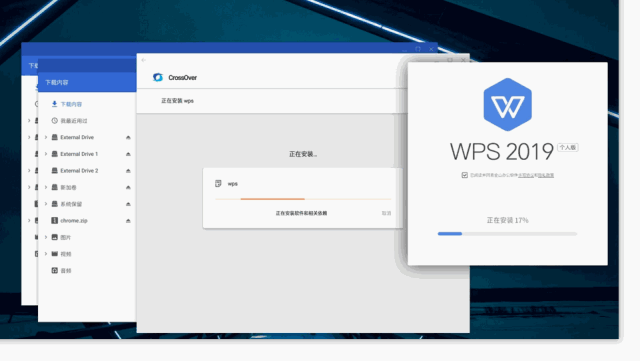This screenshot has width=640, height=361.
Task: Click the clock icon for 我最近用过
Action: tap(54, 121)
